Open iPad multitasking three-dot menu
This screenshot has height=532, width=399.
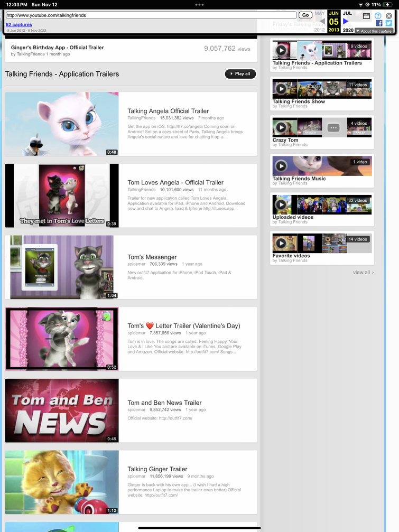[200, 5]
